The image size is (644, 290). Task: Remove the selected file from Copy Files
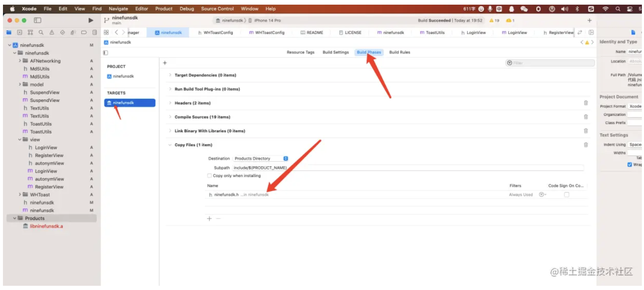218,219
